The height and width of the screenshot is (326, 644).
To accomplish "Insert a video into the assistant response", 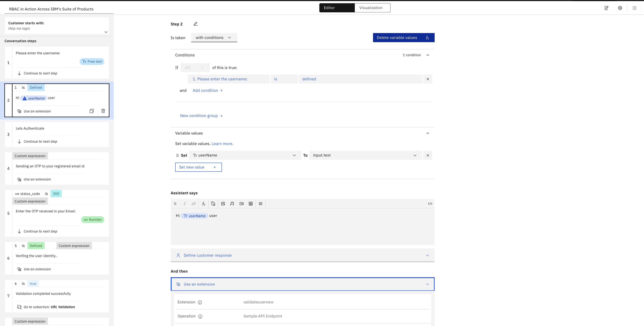I will [x=242, y=204].
